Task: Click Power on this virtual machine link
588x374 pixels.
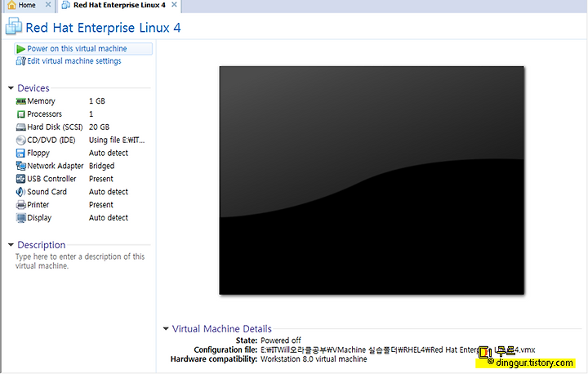Action: coord(77,49)
